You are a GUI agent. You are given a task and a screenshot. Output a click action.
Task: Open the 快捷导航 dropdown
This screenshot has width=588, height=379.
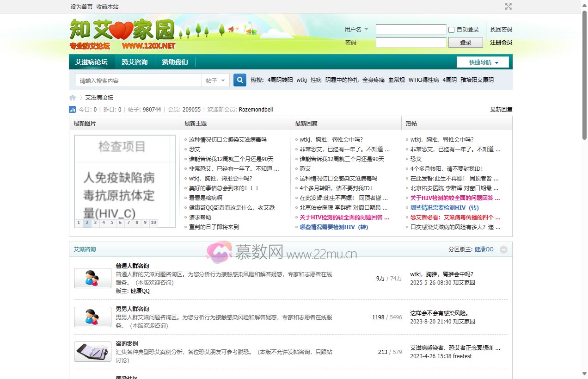483,62
